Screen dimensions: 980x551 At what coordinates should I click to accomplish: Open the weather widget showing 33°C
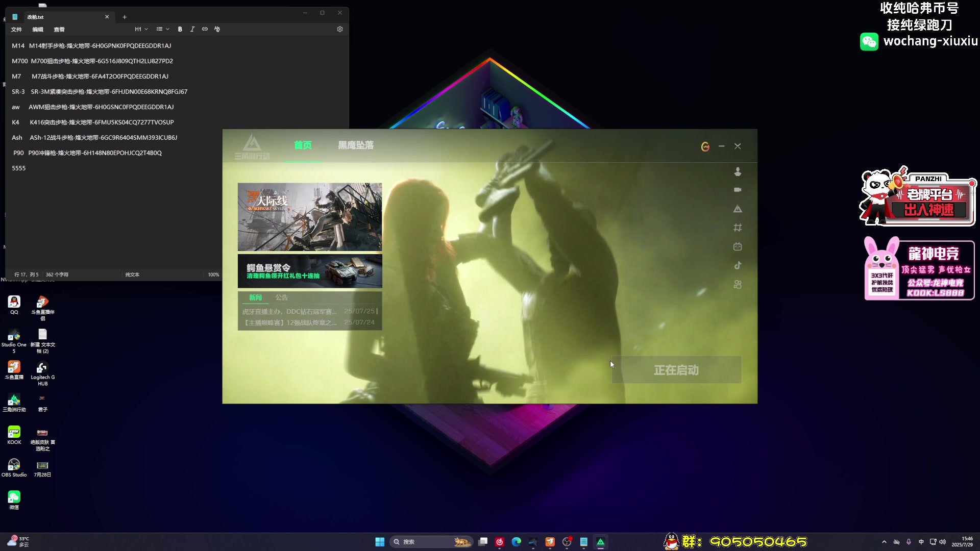(18, 542)
